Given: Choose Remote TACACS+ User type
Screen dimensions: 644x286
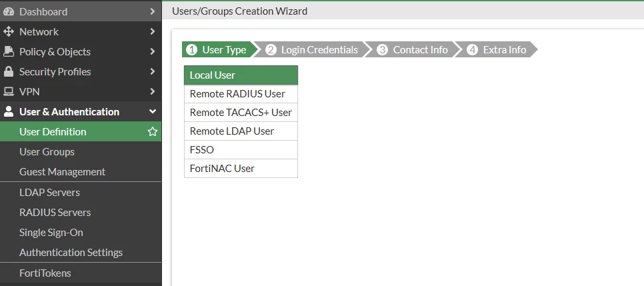Looking at the screenshot, I should (x=241, y=113).
